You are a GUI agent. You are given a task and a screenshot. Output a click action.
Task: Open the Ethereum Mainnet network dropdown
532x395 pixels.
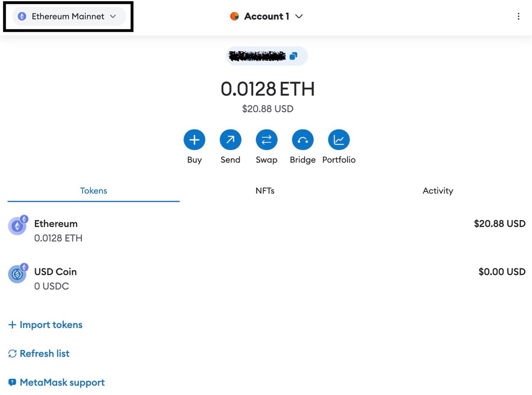pos(69,16)
